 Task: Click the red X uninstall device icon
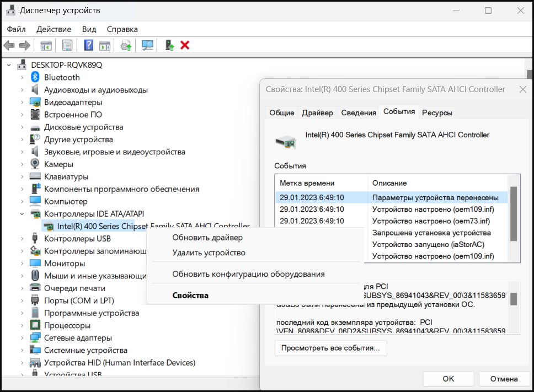(185, 45)
